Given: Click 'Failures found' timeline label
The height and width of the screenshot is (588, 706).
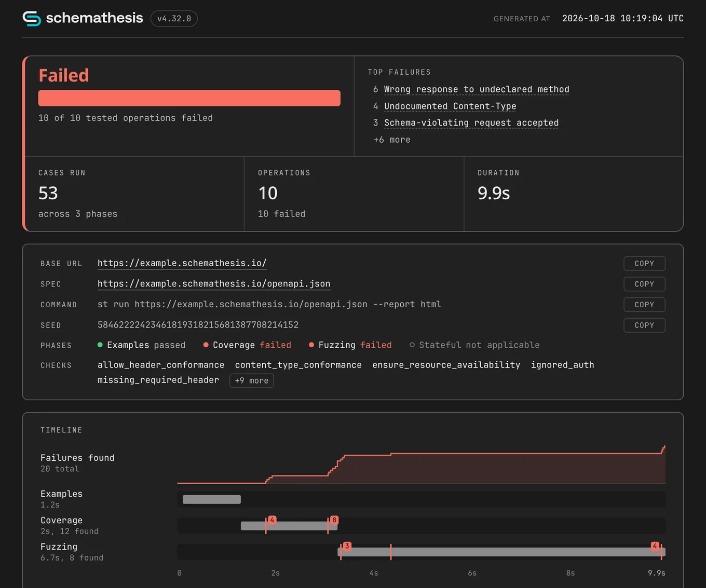Looking at the screenshot, I should (x=77, y=458).
